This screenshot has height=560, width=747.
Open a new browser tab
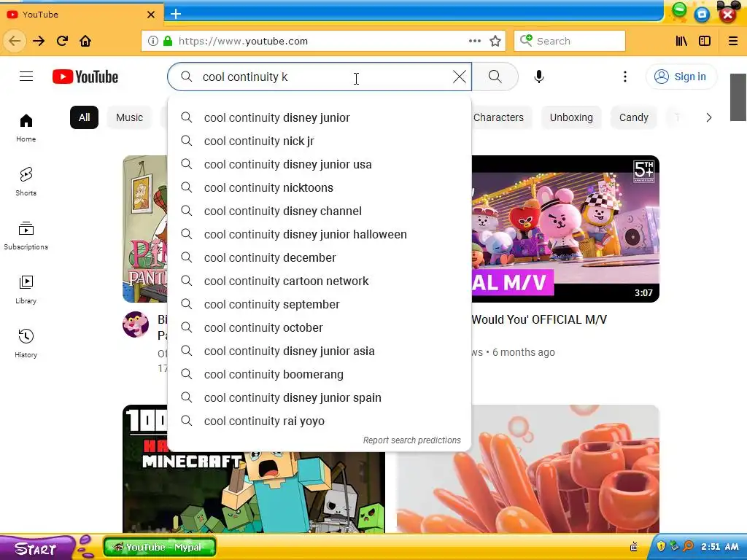[x=176, y=14]
